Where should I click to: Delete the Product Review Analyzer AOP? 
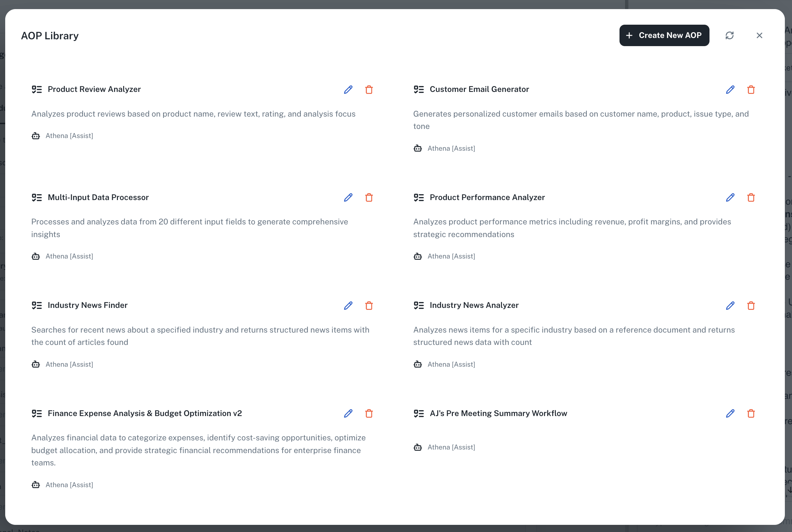tap(369, 90)
